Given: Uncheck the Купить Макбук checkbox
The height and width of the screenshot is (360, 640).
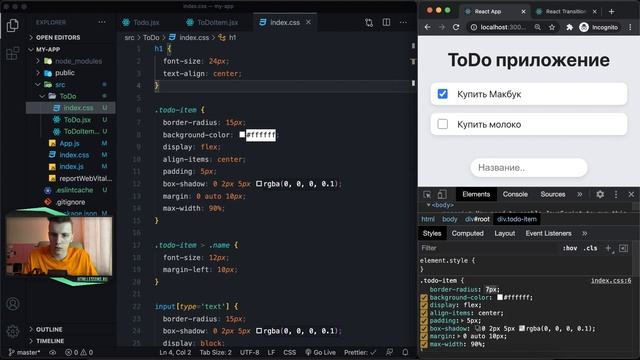Looking at the screenshot, I should click(x=442, y=94).
